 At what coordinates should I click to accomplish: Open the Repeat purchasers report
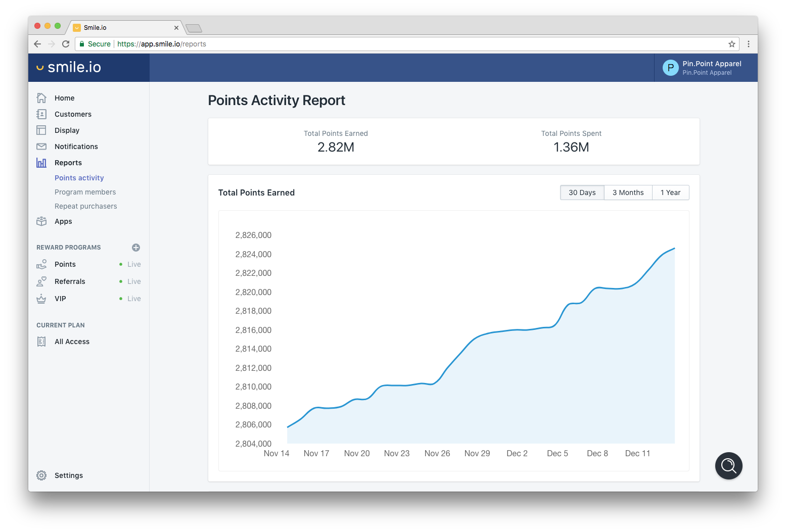click(x=85, y=206)
